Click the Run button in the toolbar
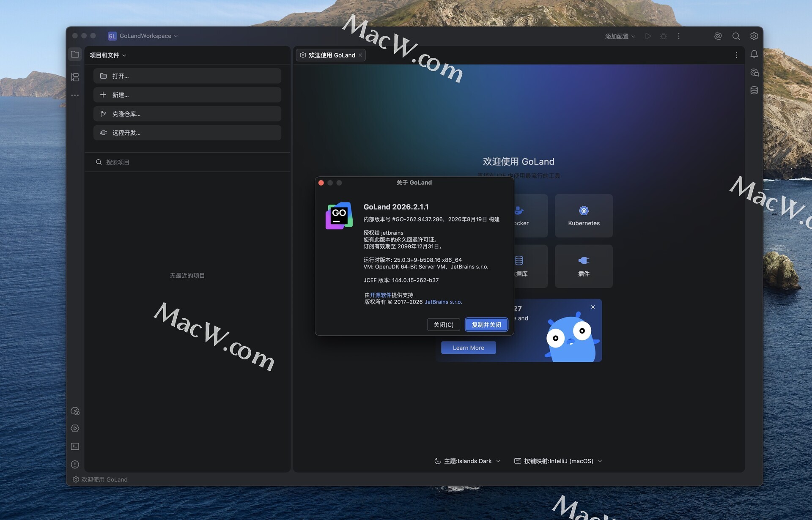This screenshot has height=520, width=812. coord(648,36)
